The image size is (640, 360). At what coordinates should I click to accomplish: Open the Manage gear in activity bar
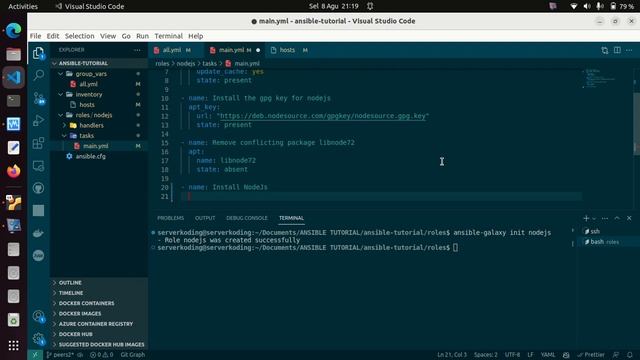[38, 339]
